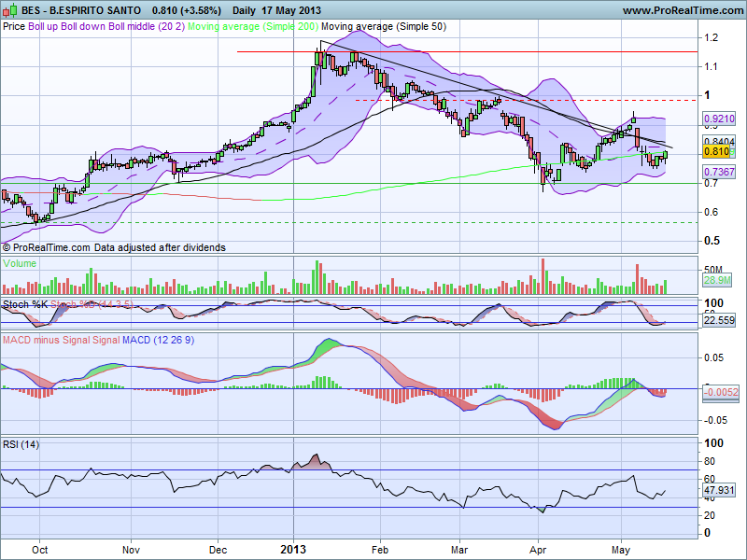This screenshot has height=560, width=747.
Task: Click the 22.559 stochastic value tag
Action: 719,320
